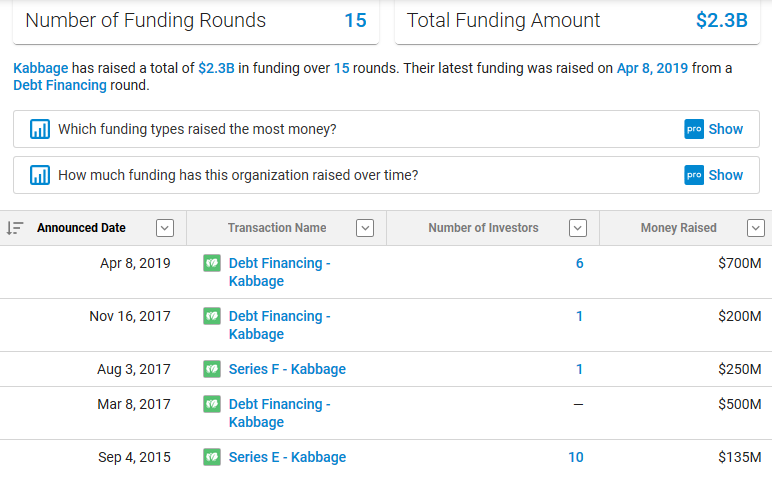The height and width of the screenshot is (488, 772).
Task: Open Money Raised column dropdown
Action: tap(756, 228)
